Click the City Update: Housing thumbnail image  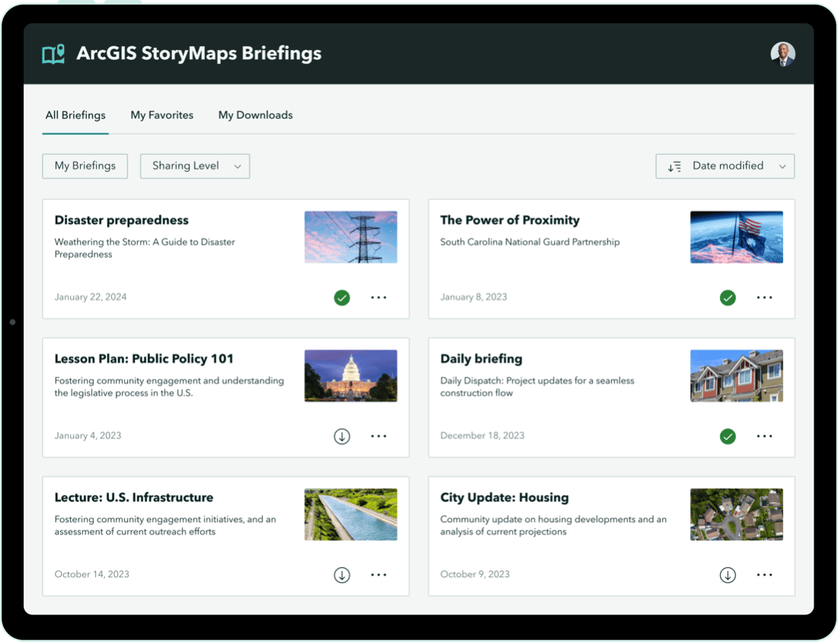point(736,515)
